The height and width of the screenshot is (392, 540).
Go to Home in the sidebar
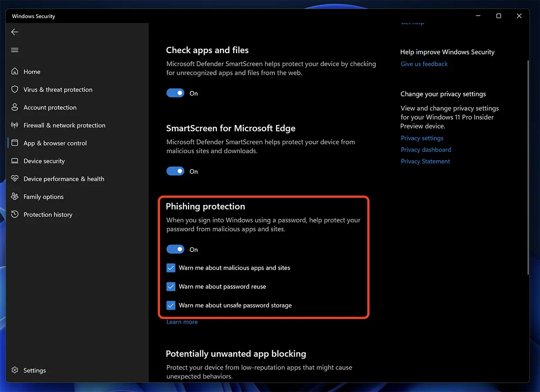point(32,72)
